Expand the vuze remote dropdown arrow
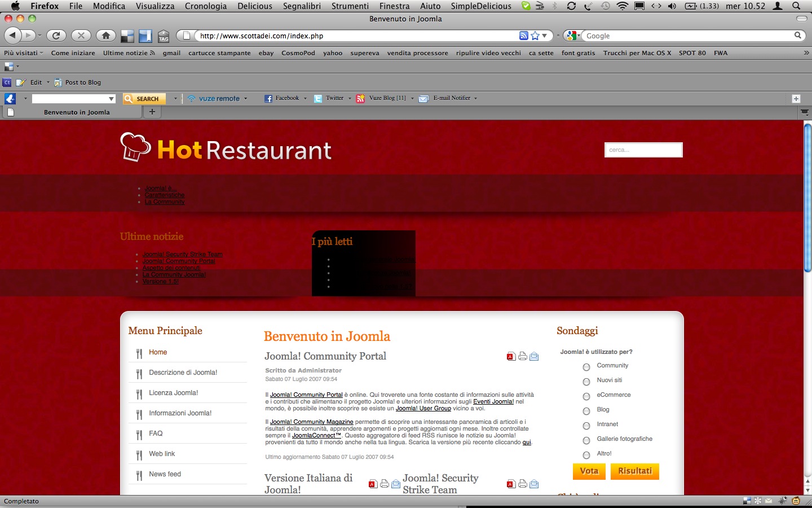Image resolution: width=812 pixels, height=508 pixels. pyautogui.click(x=245, y=99)
